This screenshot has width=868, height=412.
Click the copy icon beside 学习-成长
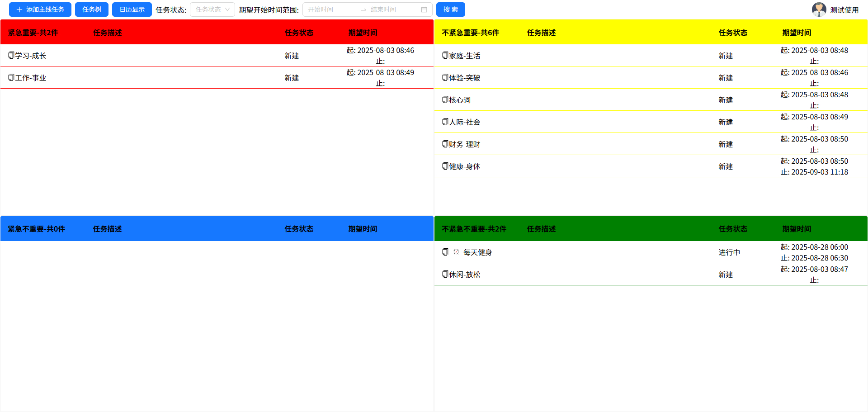(x=11, y=55)
